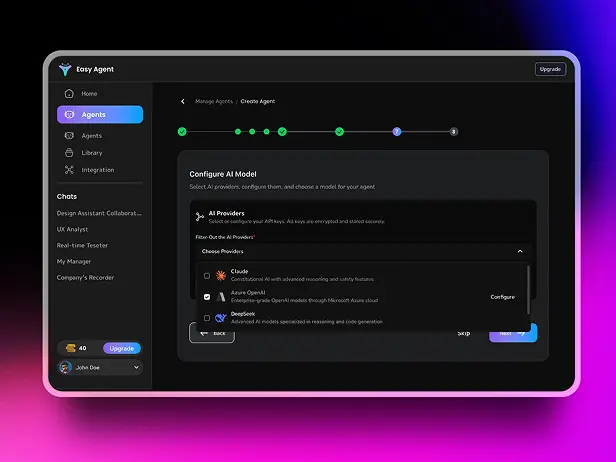Click the Easy Agent logo icon
The height and width of the screenshot is (462, 616).
click(x=66, y=69)
